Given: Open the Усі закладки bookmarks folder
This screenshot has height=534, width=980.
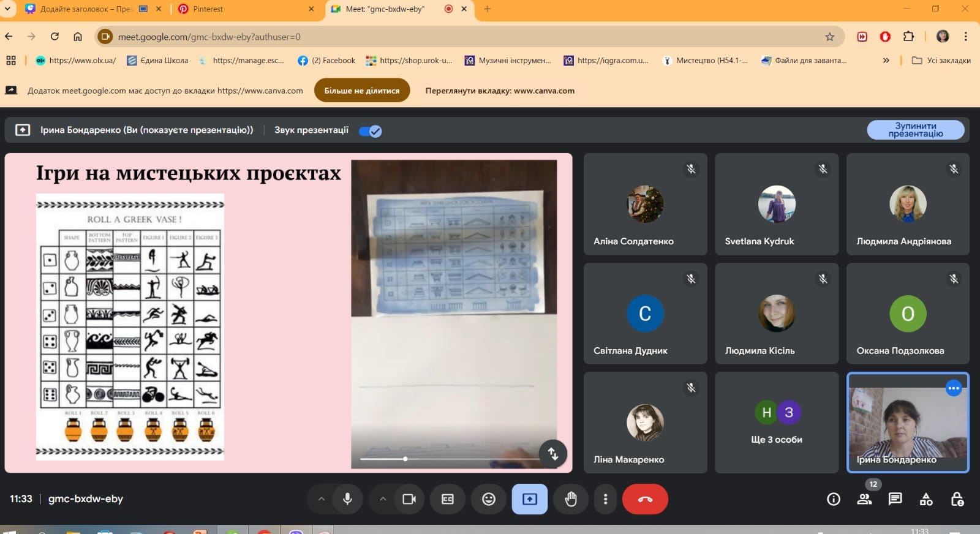Looking at the screenshot, I should pyautogui.click(x=941, y=60).
